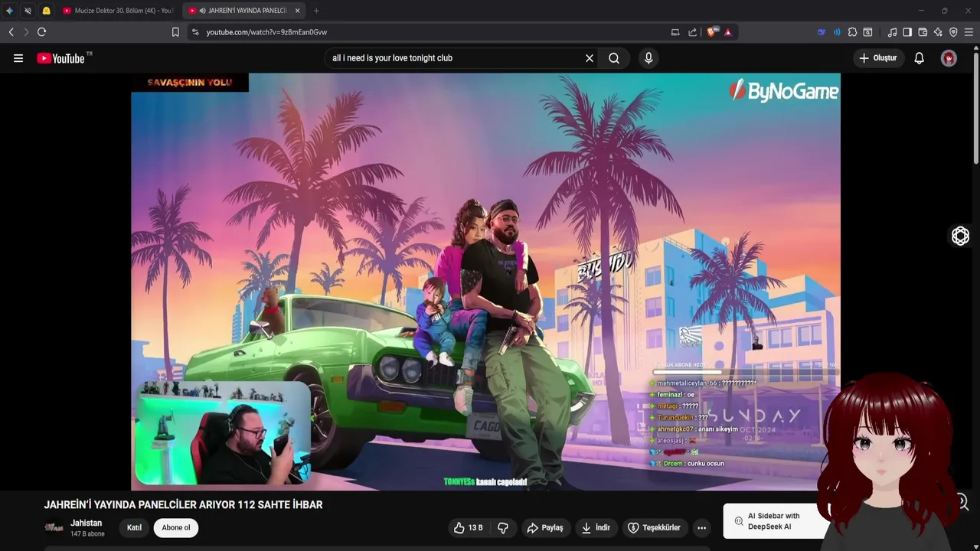Click the ByNoGame logo in video

click(783, 91)
